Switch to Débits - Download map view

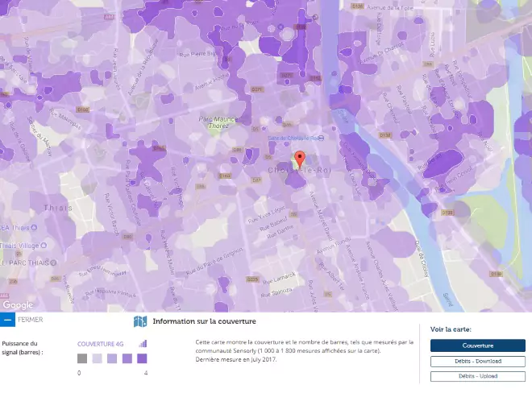[x=477, y=361]
